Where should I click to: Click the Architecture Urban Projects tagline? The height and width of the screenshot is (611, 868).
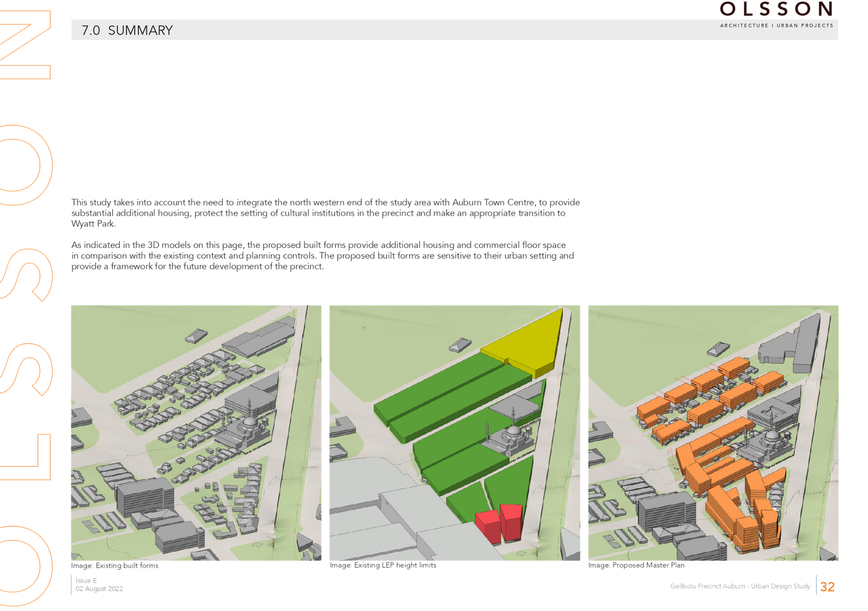click(776, 26)
